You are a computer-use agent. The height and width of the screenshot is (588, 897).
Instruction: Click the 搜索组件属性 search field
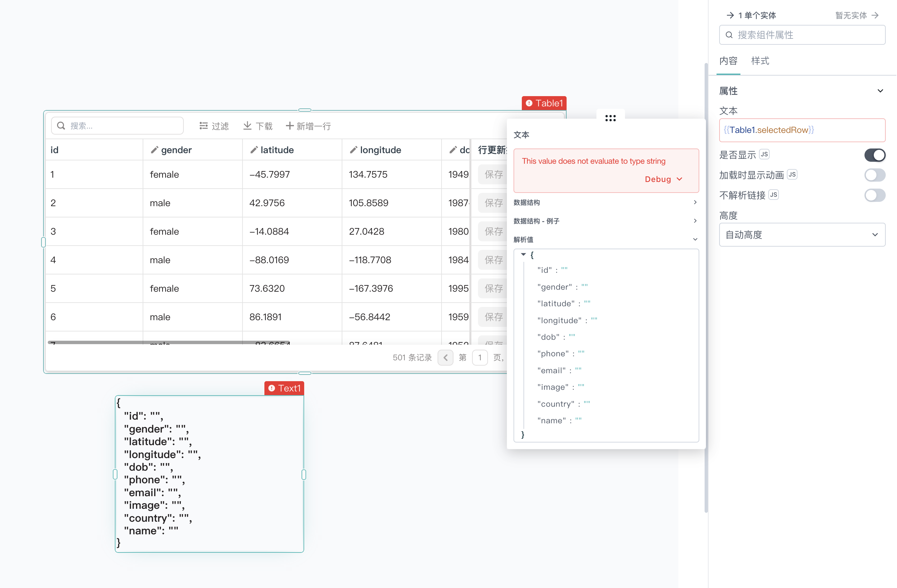tap(802, 35)
